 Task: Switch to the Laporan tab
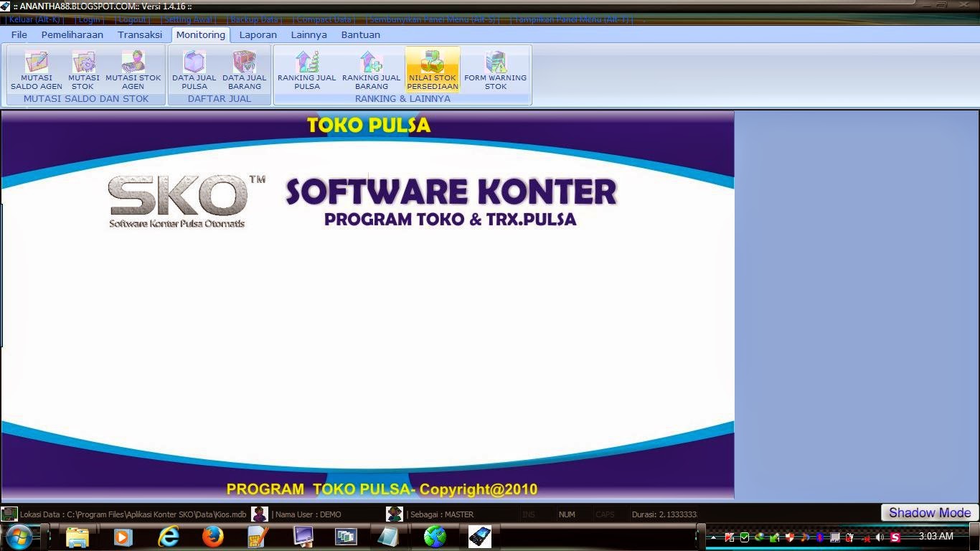coord(258,34)
